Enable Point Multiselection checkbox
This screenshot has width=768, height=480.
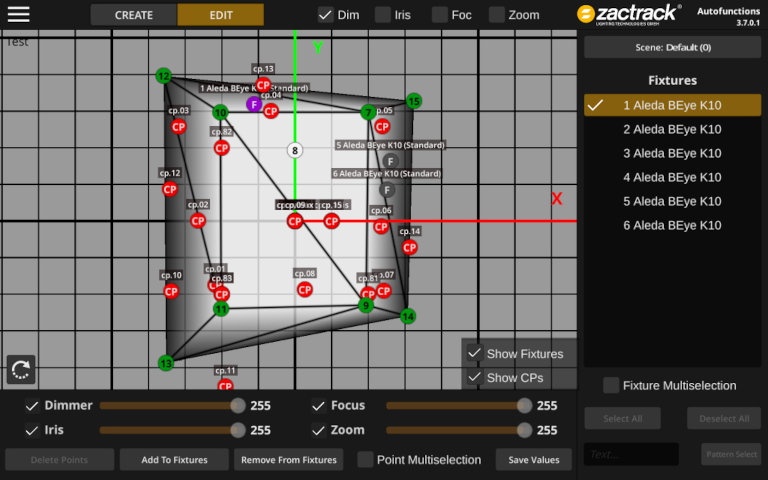point(365,459)
